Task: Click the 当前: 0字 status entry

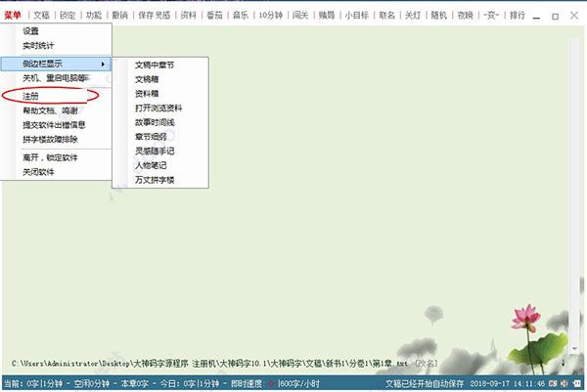Action: [21, 384]
